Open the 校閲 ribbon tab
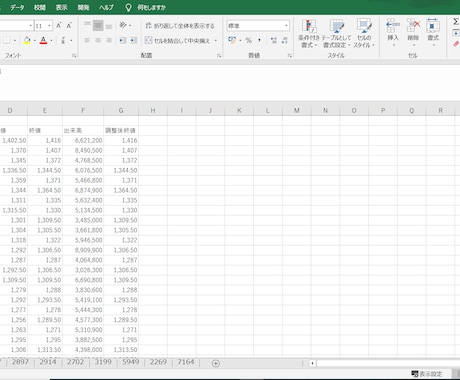Viewport: 460px width, 380px height. pos(40,7)
